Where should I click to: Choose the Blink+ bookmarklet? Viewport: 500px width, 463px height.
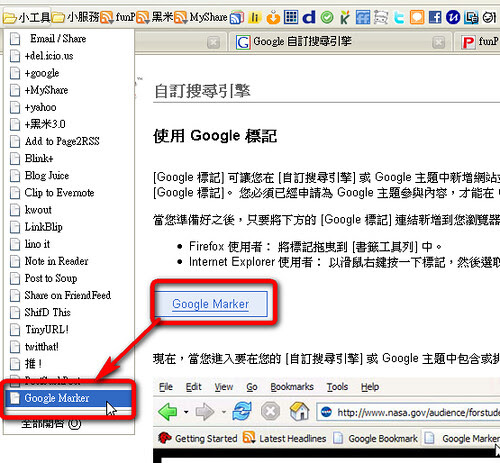(x=69, y=158)
